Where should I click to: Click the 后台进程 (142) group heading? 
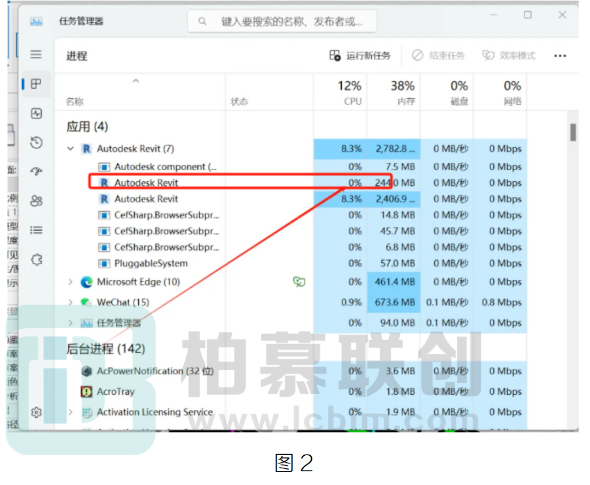tap(106, 349)
